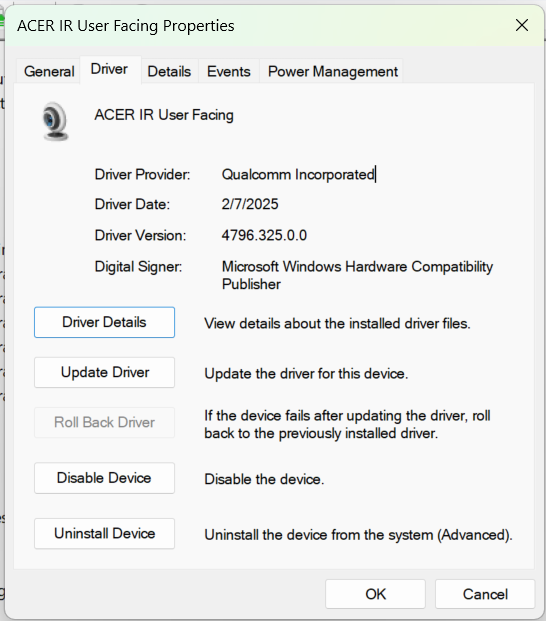Click the driver date 2/7/2025 value
The width and height of the screenshot is (546, 621).
250,204
